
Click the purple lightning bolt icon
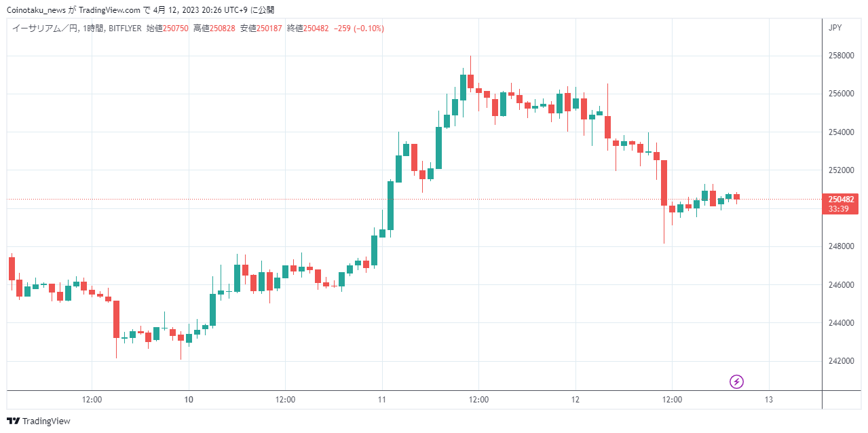[x=736, y=381]
